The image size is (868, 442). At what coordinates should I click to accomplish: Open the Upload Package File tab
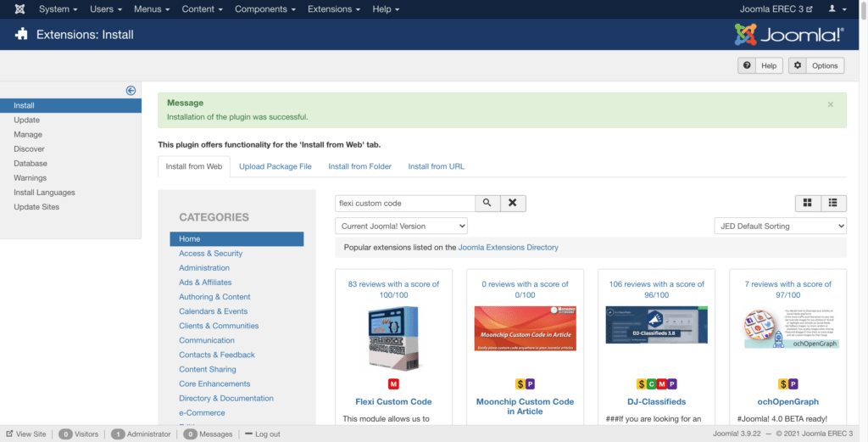coord(275,166)
